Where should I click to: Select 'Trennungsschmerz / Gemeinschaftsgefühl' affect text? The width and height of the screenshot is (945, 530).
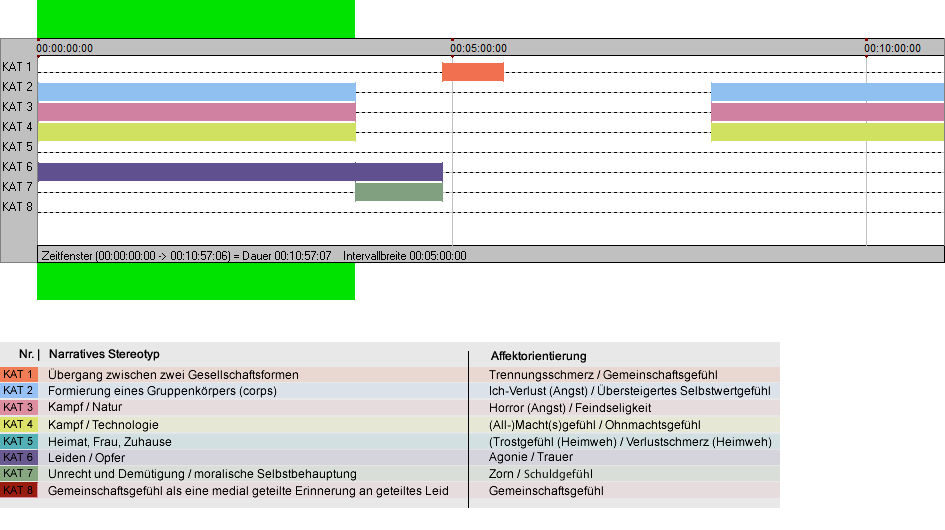tap(603, 375)
